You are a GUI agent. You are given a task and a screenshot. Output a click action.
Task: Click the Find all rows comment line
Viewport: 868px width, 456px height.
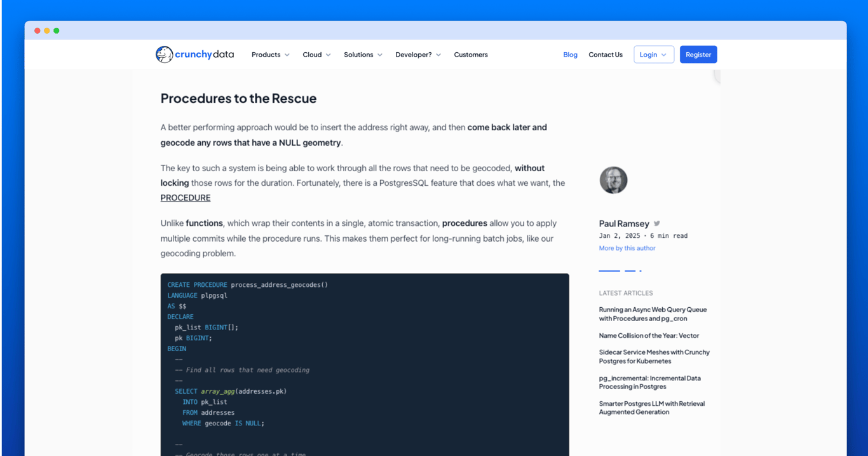pos(242,370)
